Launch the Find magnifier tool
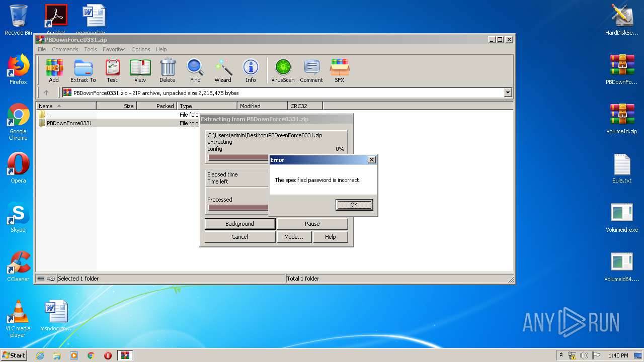This screenshot has width=644, height=362. tap(195, 70)
